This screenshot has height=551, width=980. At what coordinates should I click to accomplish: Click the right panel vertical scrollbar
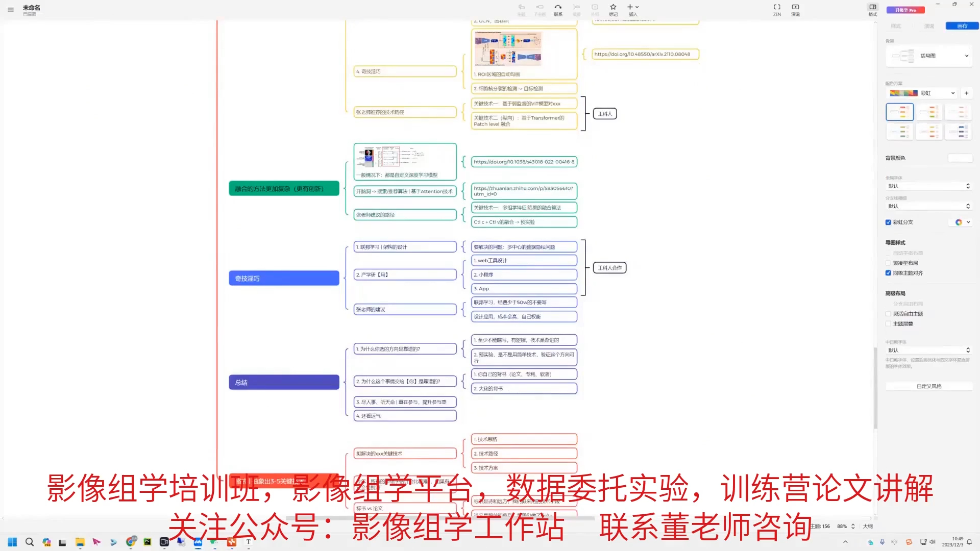click(875, 388)
